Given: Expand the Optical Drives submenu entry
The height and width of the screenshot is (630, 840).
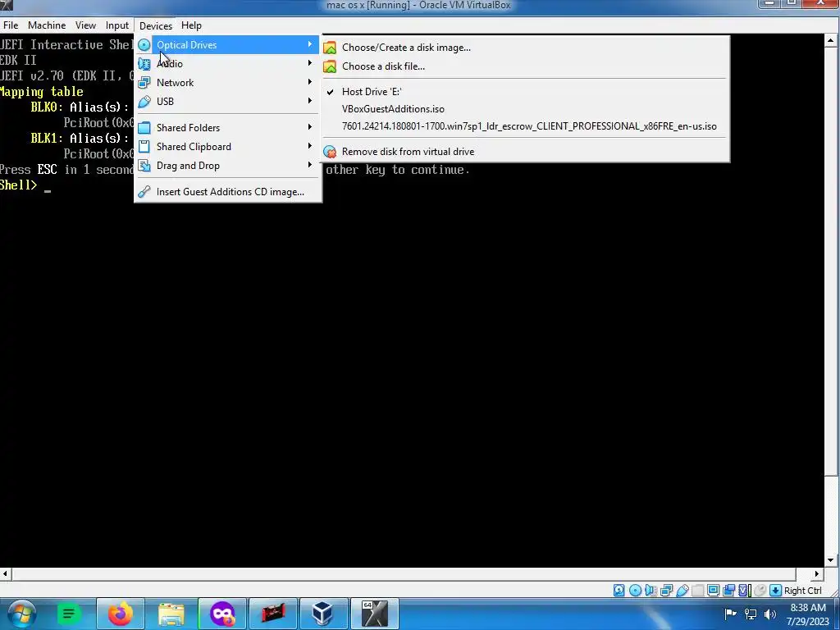Looking at the screenshot, I should click(228, 45).
